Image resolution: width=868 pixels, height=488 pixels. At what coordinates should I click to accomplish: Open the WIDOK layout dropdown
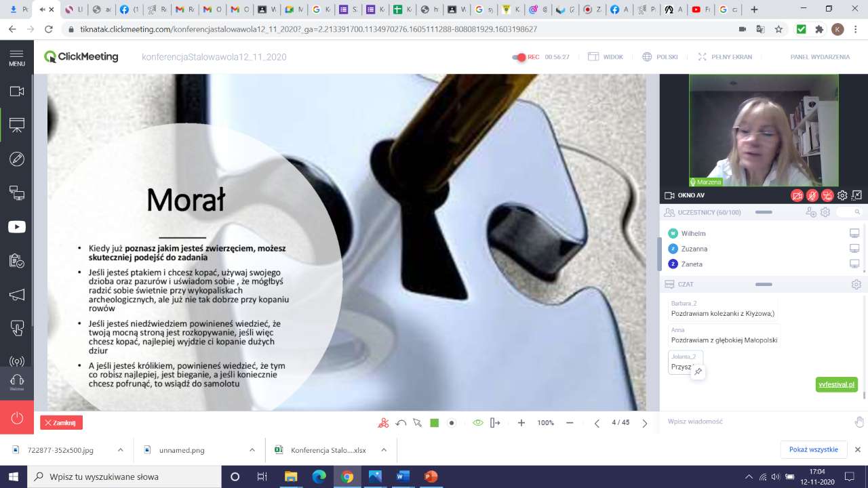pyautogui.click(x=606, y=57)
